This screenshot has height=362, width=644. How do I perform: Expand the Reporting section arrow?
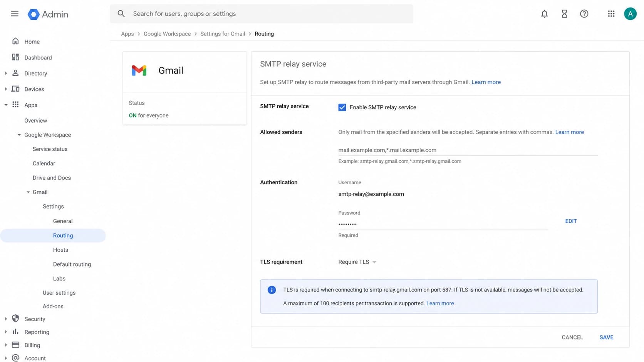[x=6, y=332]
